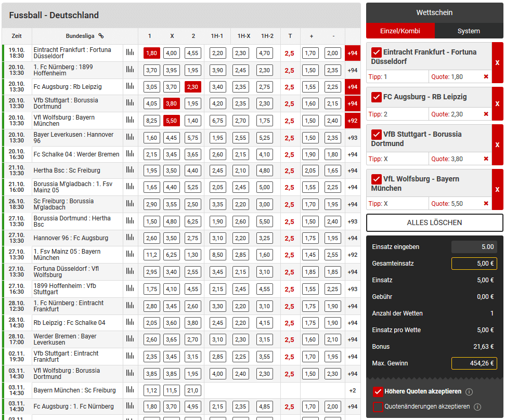Expand +92 more bets for Vfl Wolfsburg : Bayern München
Image resolution: width=505 pixels, height=420 pixels.
[352, 121]
